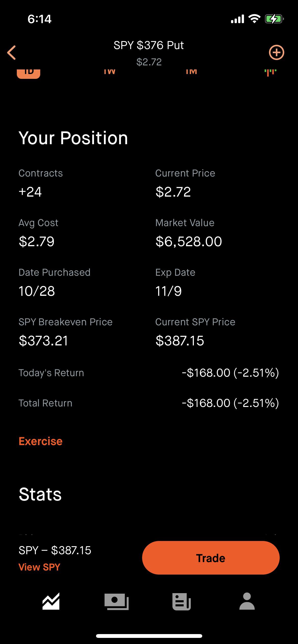Tap the Exercise link
This screenshot has height=644, width=298.
pyautogui.click(x=40, y=441)
